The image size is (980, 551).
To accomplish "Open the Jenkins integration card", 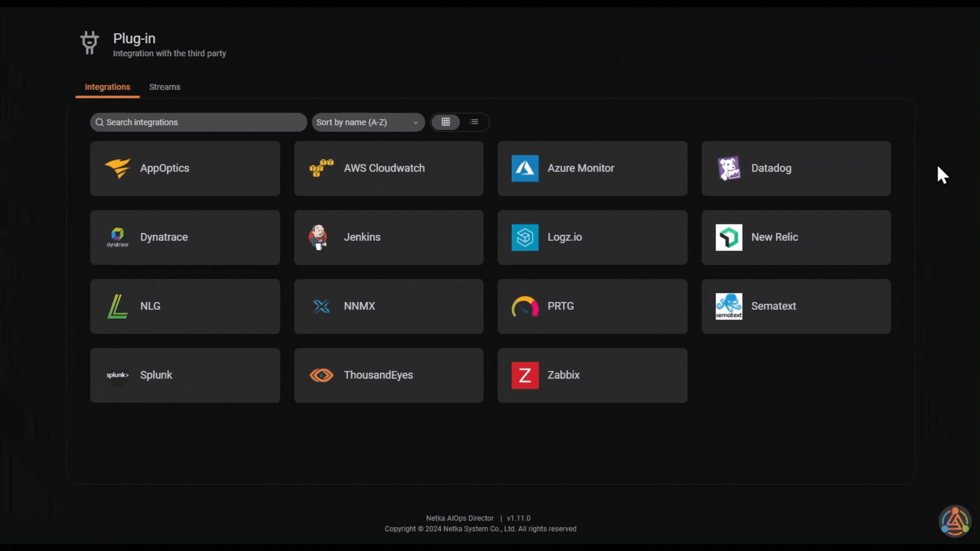I will point(388,237).
